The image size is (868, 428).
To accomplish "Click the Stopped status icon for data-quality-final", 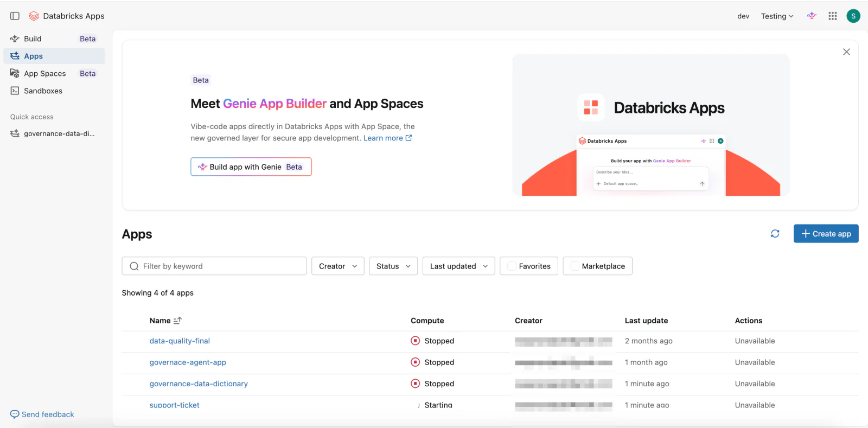I will 415,341.
